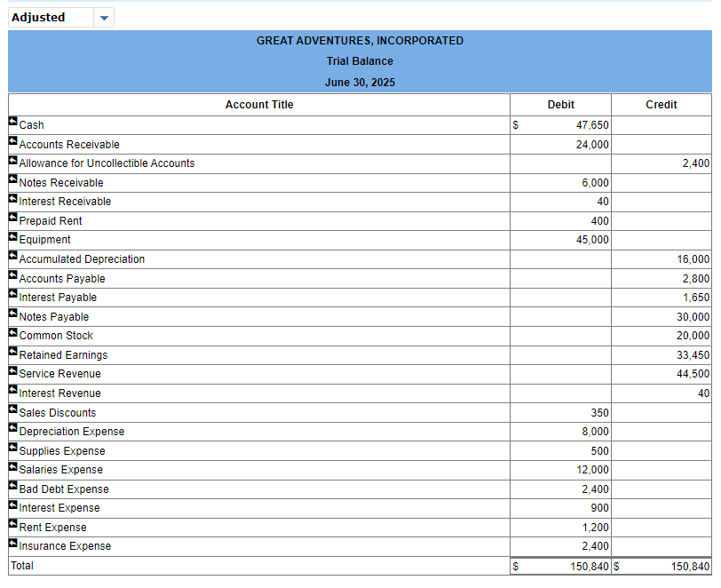Click the icon beside Accumulated Depreciation
The width and height of the screenshot is (721, 588).
coord(12,255)
